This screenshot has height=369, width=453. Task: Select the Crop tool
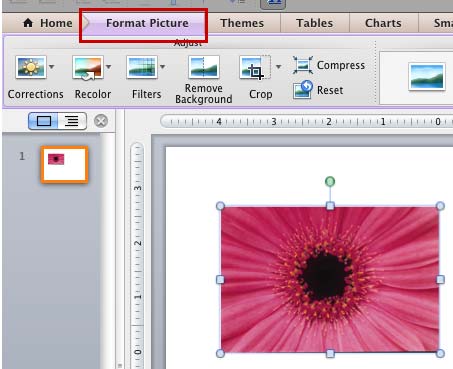[x=255, y=68]
